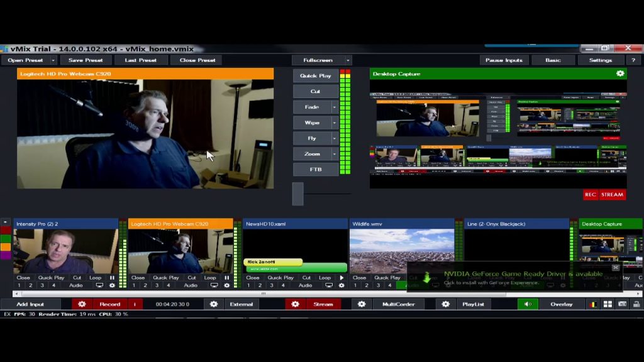This screenshot has width=644, height=362.
Task: Start recording with the Record button
Action: (109, 304)
